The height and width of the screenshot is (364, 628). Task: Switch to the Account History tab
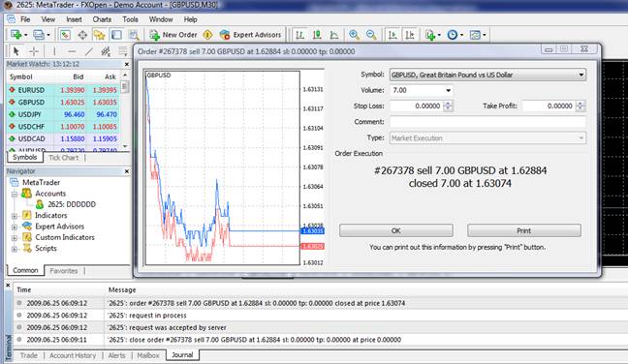(x=73, y=355)
